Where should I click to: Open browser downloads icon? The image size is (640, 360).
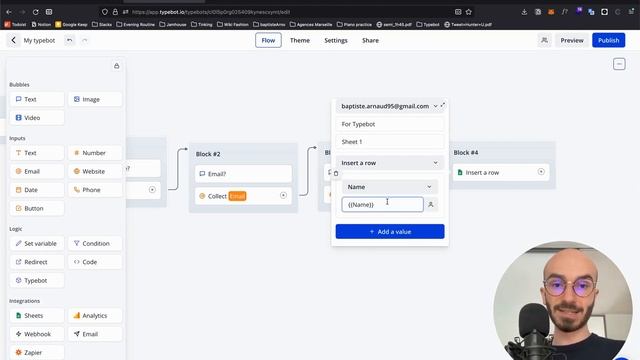point(524,12)
